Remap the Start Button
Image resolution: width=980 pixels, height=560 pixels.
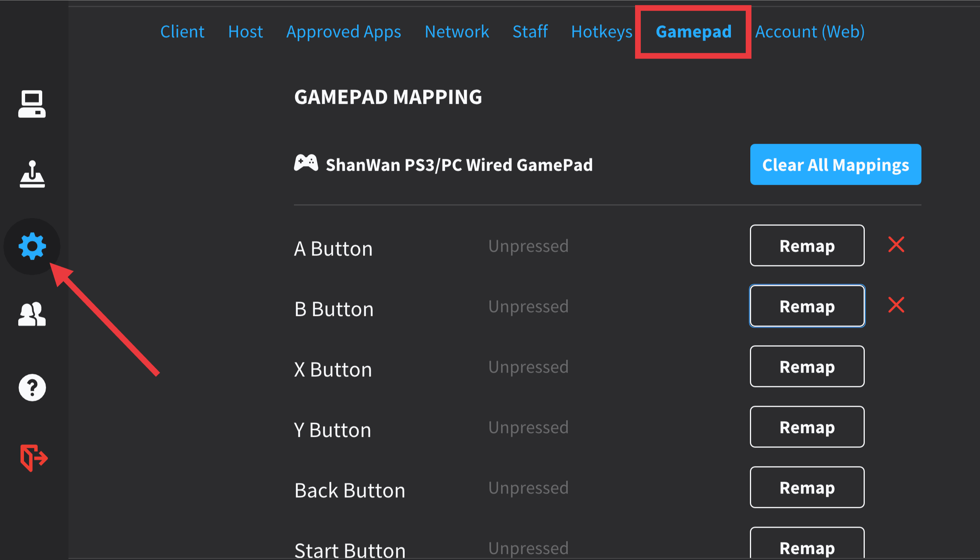coord(807,547)
